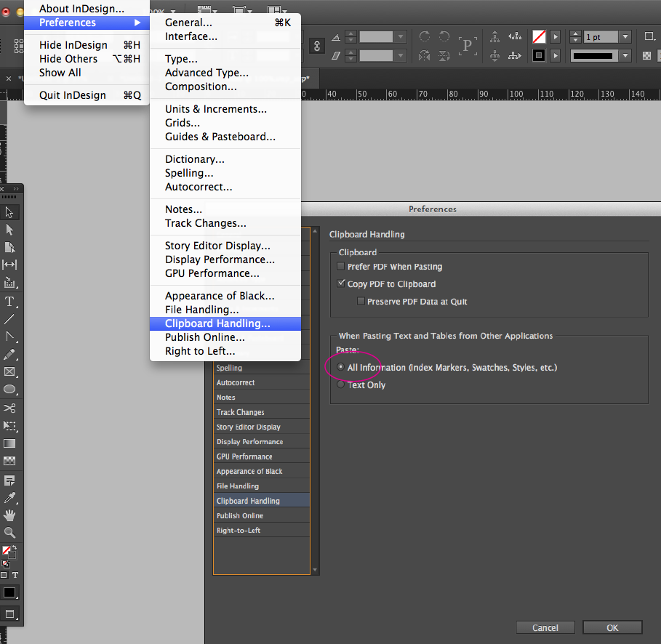Click the Select Container icon
661x644 pixels.
coord(495,37)
